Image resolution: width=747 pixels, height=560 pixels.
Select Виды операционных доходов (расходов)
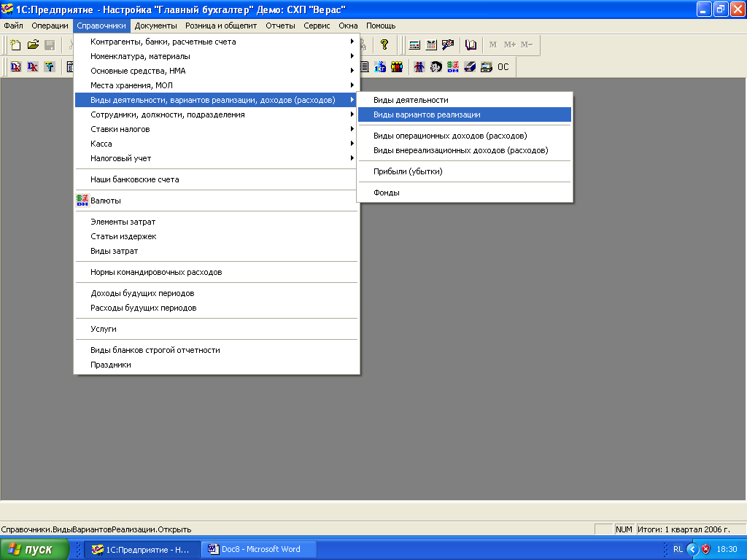(x=465, y=136)
